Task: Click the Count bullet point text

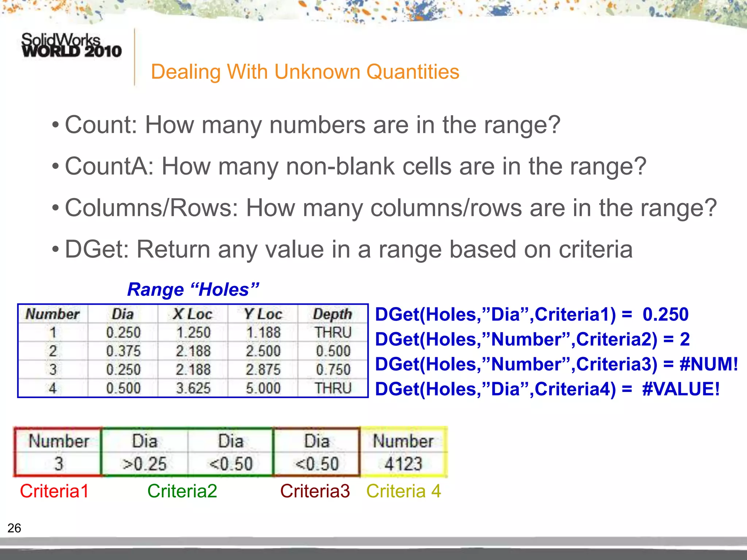Action: (312, 125)
